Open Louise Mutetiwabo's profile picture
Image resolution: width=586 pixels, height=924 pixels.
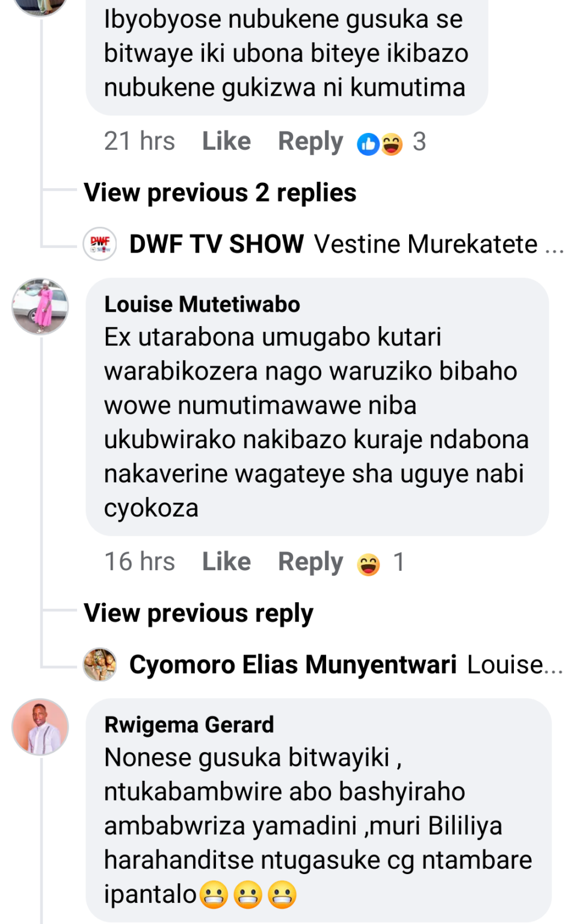[40, 306]
